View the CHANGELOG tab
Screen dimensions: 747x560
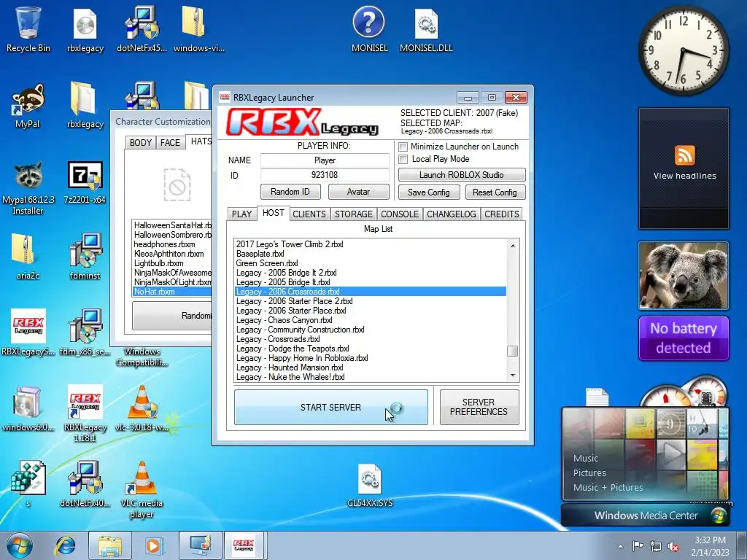click(x=452, y=214)
